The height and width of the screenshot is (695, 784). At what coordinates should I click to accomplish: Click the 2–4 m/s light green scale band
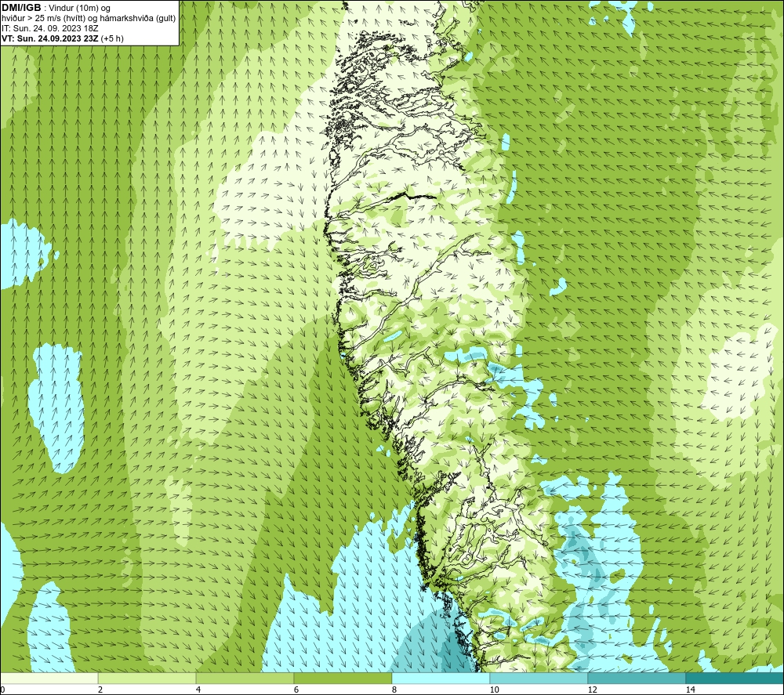pyautogui.click(x=147, y=679)
